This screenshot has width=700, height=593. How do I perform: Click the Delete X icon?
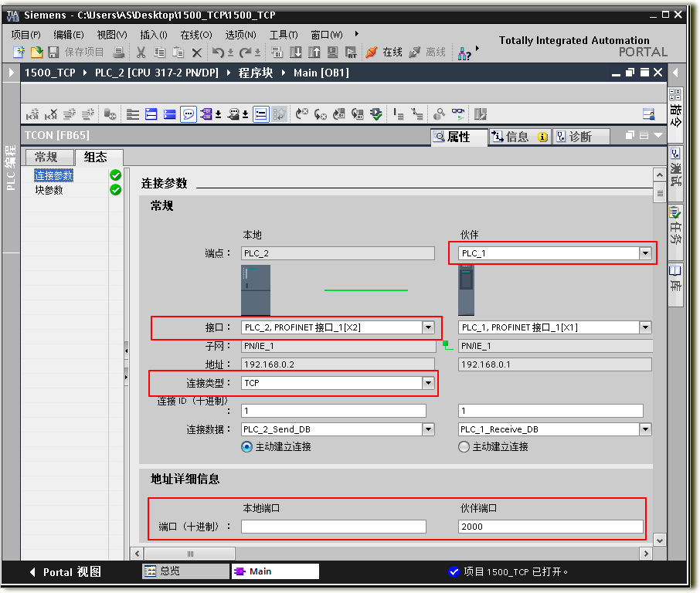[196, 53]
